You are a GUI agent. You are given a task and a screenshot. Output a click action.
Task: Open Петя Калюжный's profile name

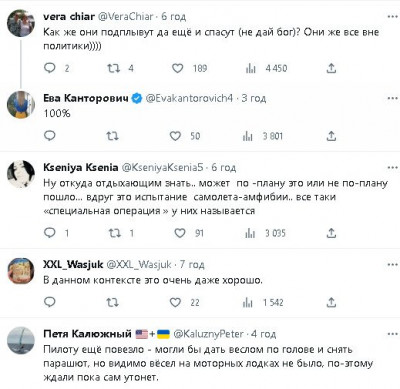(87, 334)
